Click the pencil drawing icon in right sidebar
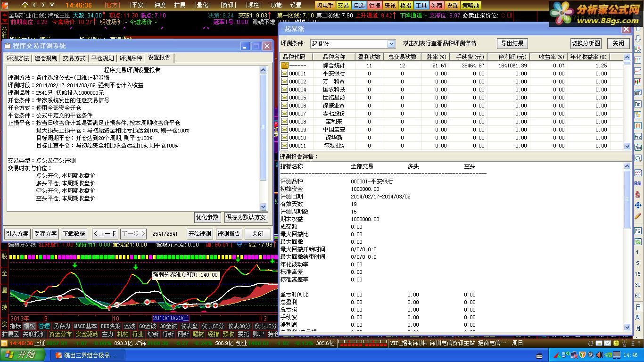 click(638, 216)
